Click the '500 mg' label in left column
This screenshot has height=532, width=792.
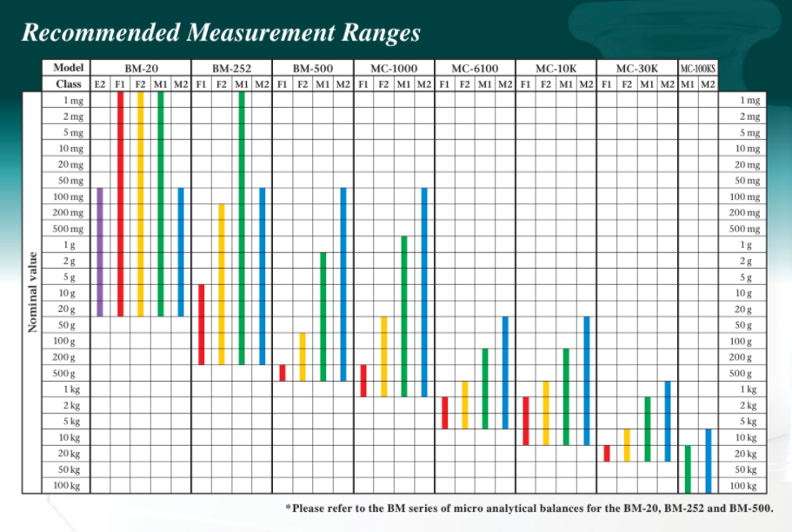(x=68, y=229)
